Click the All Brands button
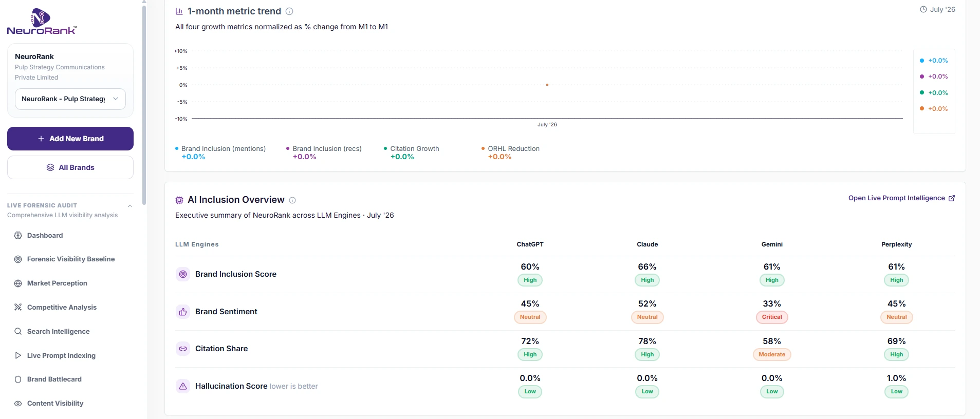This screenshot has width=980, height=419. [70, 167]
